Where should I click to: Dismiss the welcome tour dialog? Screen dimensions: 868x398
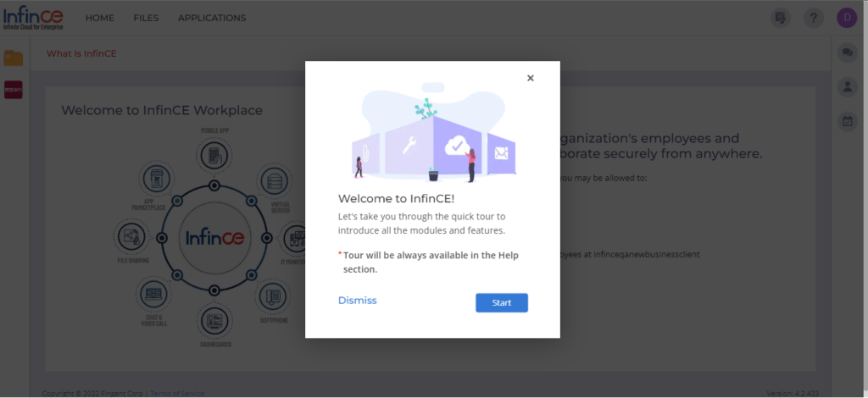point(357,300)
